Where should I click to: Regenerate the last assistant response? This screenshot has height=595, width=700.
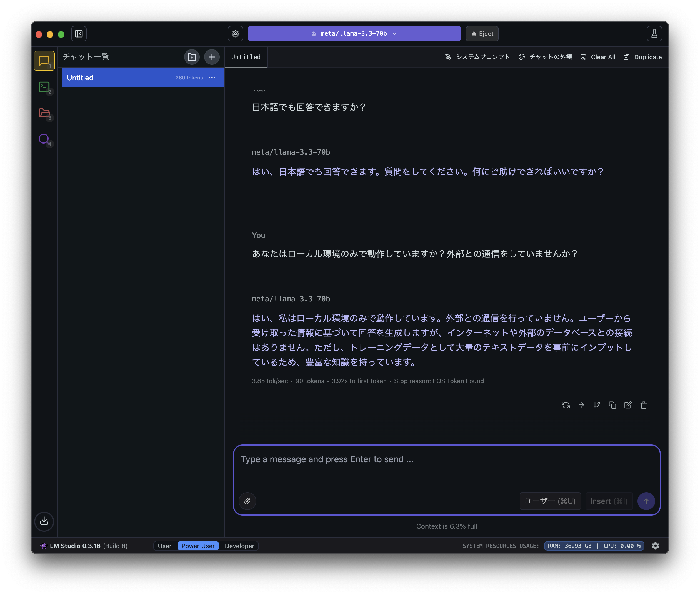pyautogui.click(x=565, y=405)
